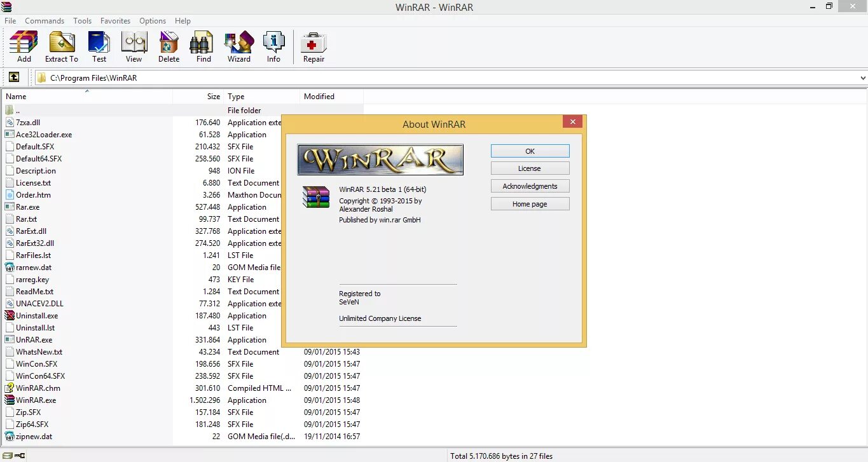This screenshot has height=462, width=868.
Task: Sort files by Modified column
Action: pos(332,97)
